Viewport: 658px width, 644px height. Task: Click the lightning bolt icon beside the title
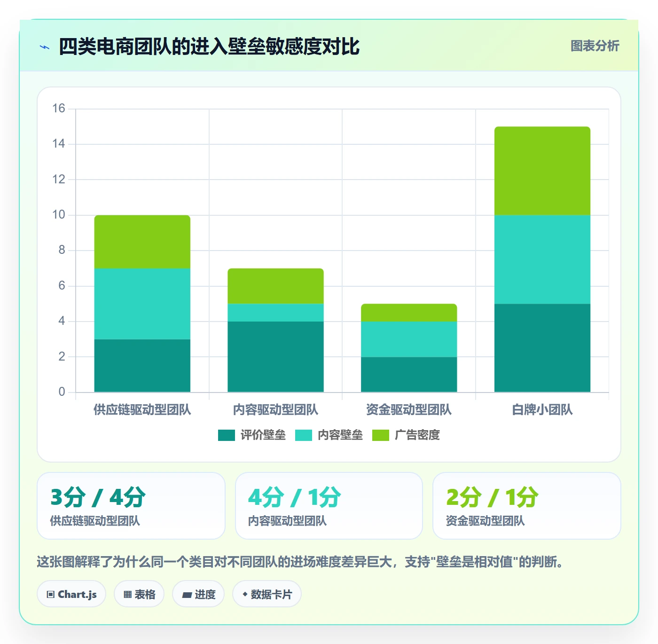pos(45,47)
